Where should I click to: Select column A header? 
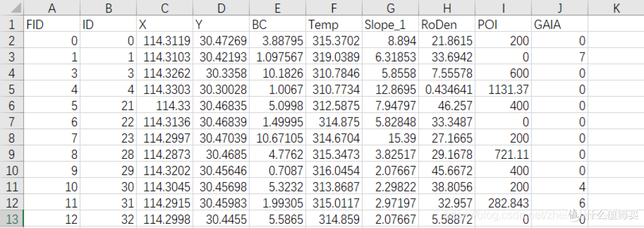click(x=52, y=8)
